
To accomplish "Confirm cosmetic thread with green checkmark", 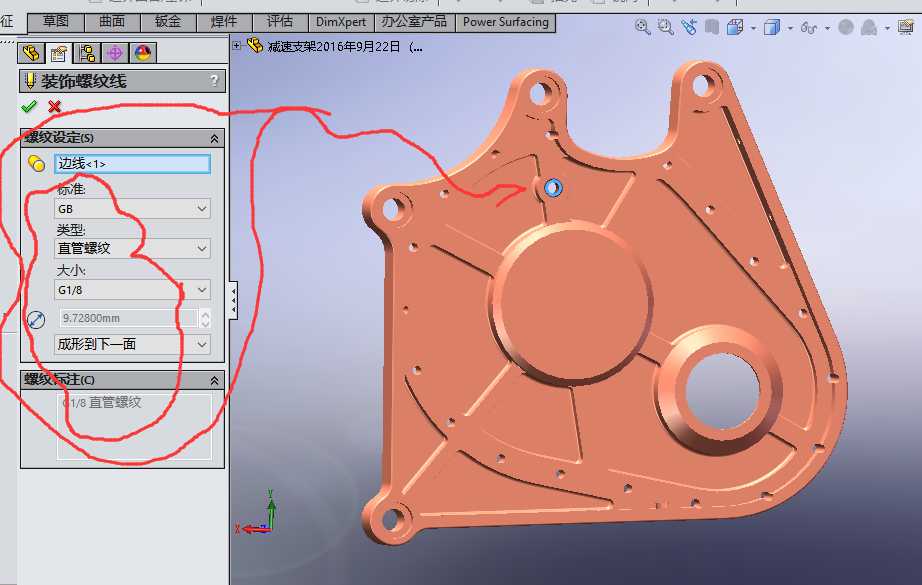I will [29, 106].
